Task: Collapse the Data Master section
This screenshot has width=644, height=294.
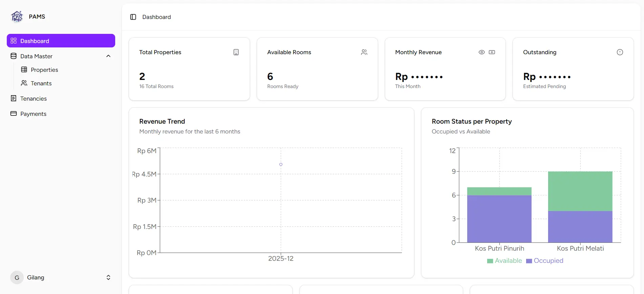Action: pyautogui.click(x=108, y=56)
